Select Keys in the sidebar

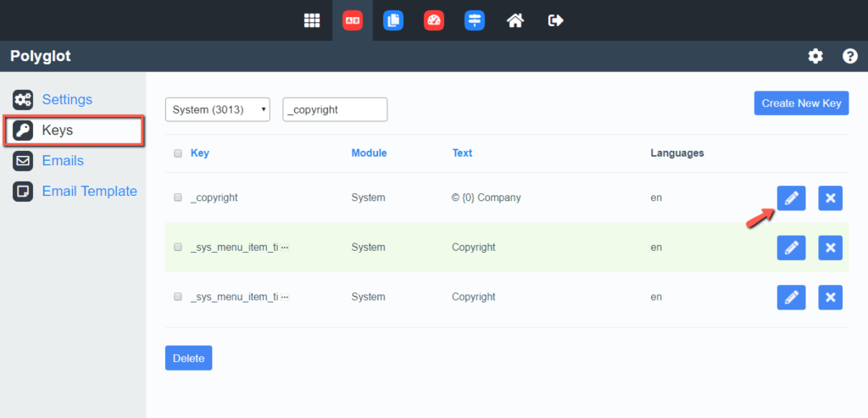coord(58,131)
